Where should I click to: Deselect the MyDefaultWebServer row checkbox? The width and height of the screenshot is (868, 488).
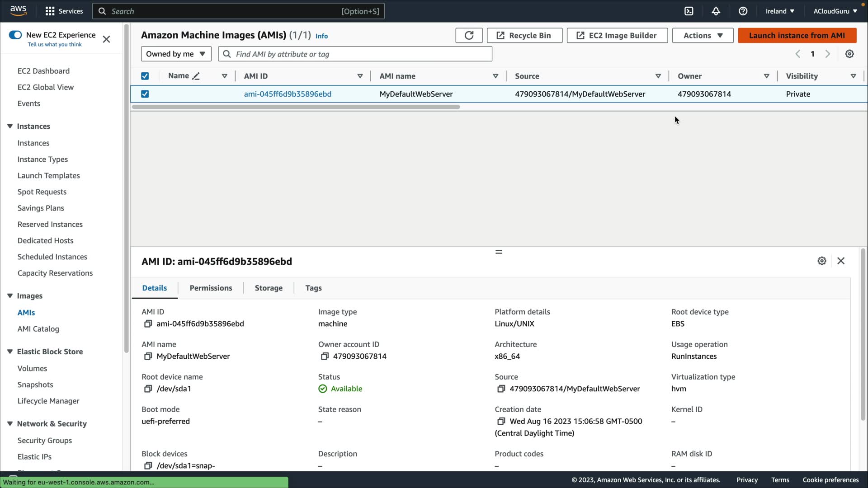[x=145, y=94]
